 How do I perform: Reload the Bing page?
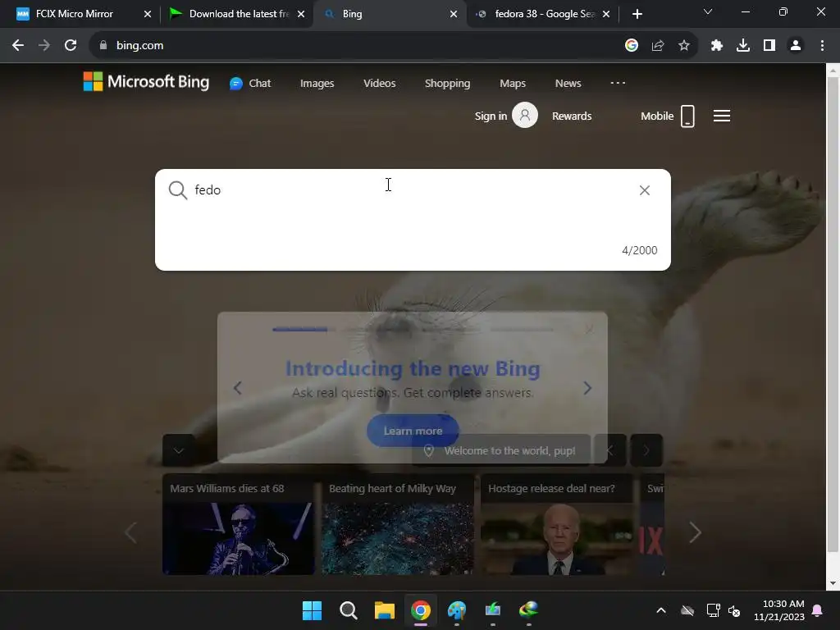pyautogui.click(x=71, y=46)
